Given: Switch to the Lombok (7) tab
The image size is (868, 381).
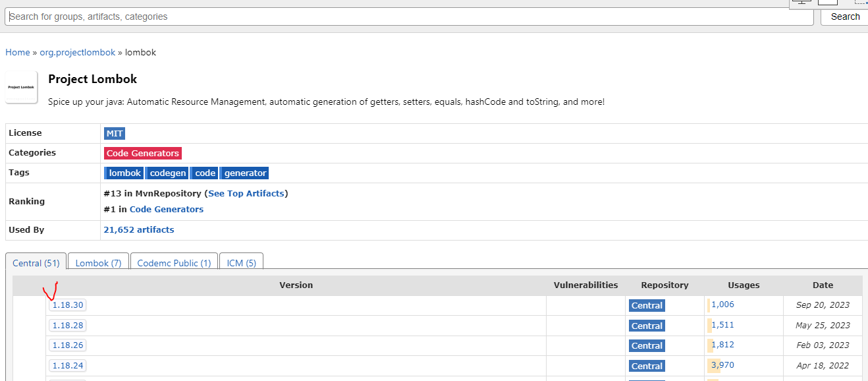Looking at the screenshot, I should [x=98, y=263].
